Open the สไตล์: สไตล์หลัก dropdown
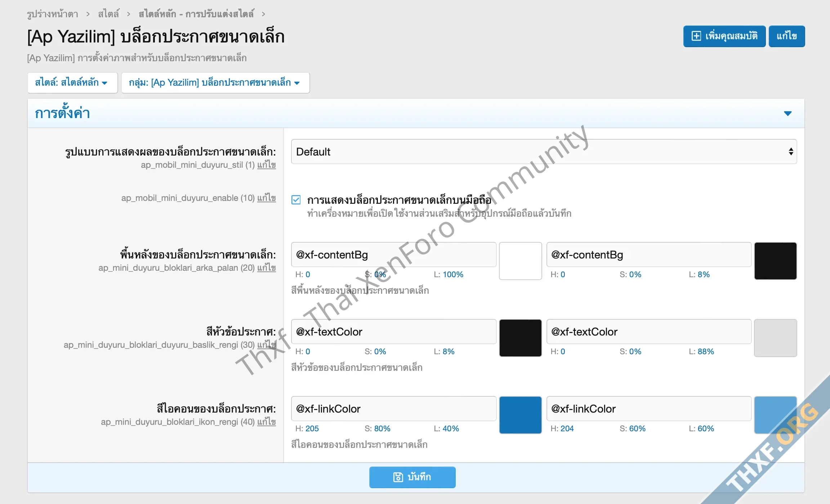830x504 pixels. tap(72, 82)
